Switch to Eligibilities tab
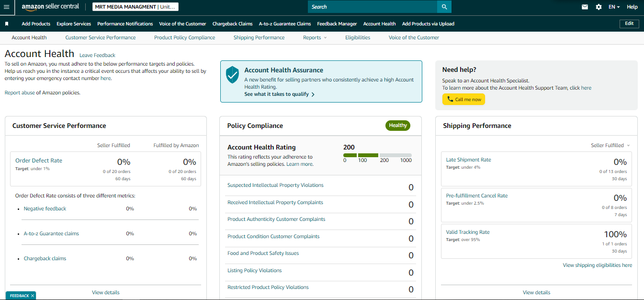This screenshot has width=644, height=300. (358, 37)
